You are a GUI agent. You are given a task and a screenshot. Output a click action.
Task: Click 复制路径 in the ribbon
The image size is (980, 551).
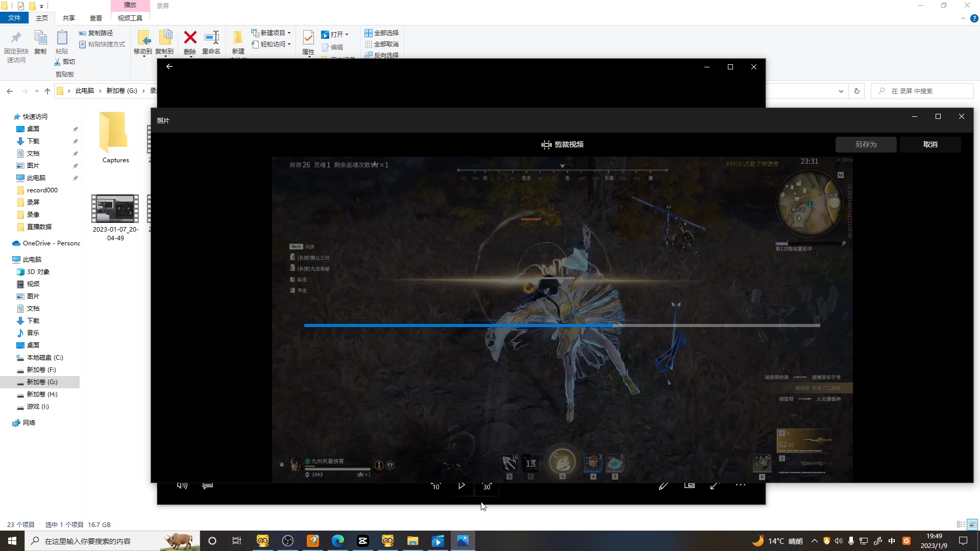[95, 33]
